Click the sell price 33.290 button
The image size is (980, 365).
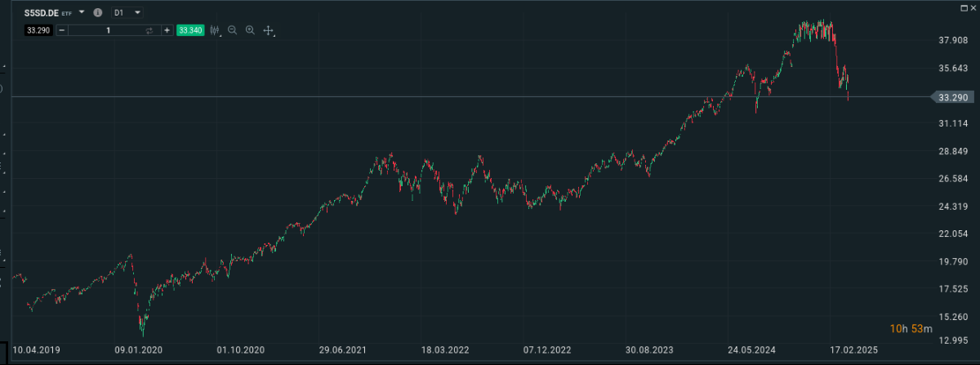[38, 30]
